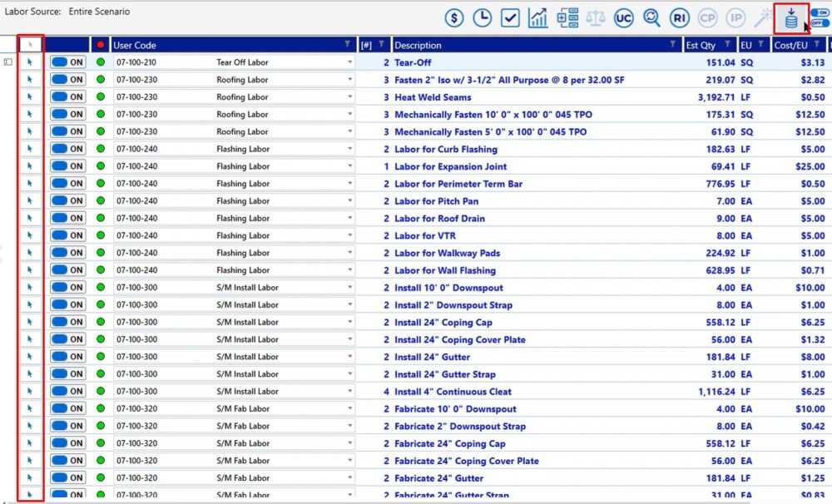Screen dimensions: 832x504
Task: Toggle ON switch for Tear-Off row
Action: click(67, 62)
